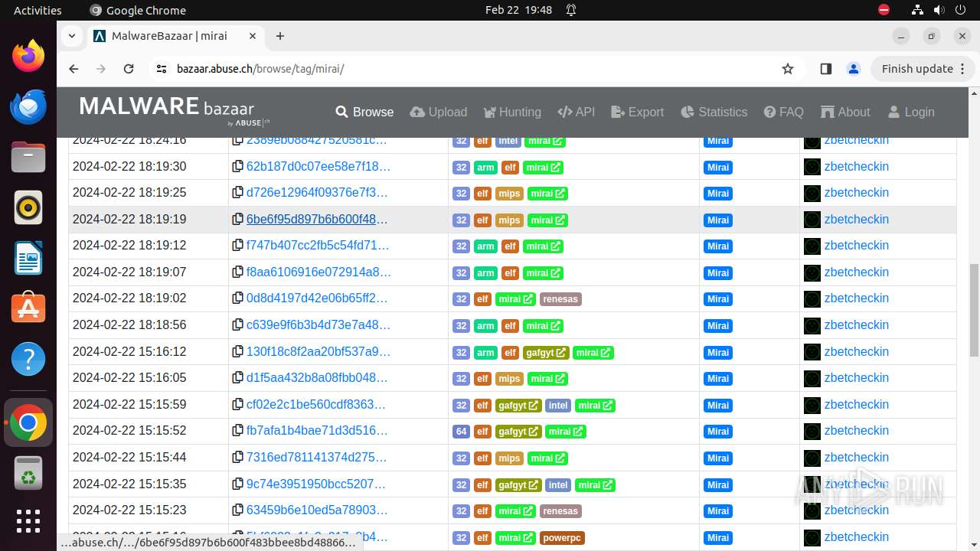980x551 pixels.
Task: Open sample link fb7afa1b4bae71d3d516
Action: coord(317,431)
